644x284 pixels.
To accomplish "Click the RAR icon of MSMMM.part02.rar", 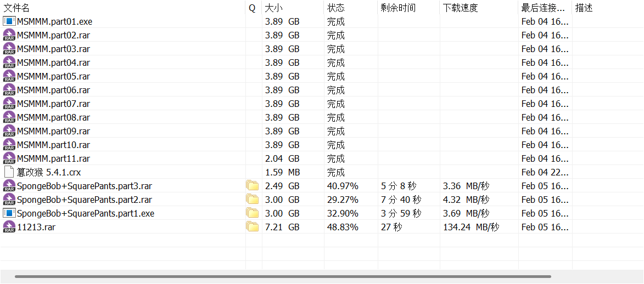I will click(x=9, y=35).
